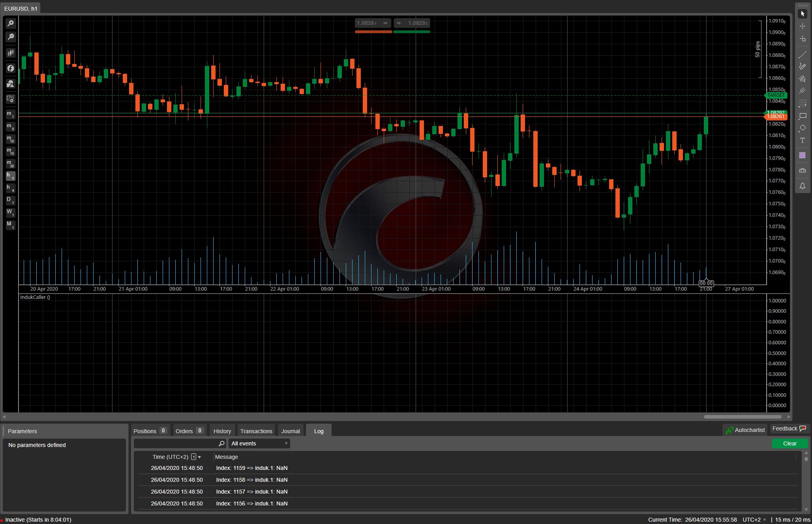Take a chart screenshot with camera icon
The height and width of the screenshot is (524, 812).
pyautogui.click(x=803, y=171)
